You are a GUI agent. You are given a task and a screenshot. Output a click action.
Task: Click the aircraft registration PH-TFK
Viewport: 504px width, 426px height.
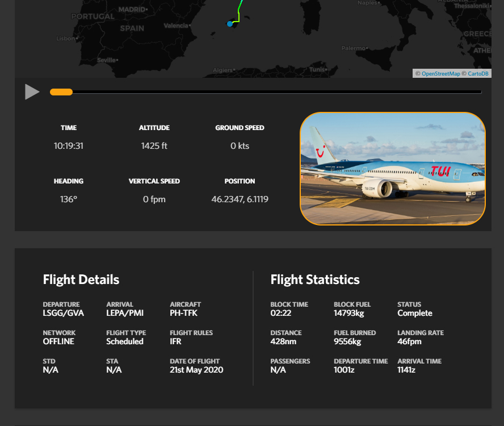tap(183, 313)
